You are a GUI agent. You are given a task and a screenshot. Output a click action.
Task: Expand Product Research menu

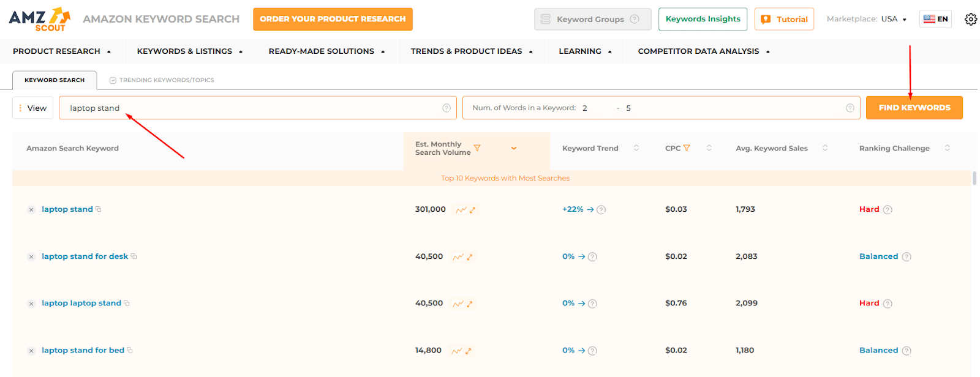click(x=62, y=51)
